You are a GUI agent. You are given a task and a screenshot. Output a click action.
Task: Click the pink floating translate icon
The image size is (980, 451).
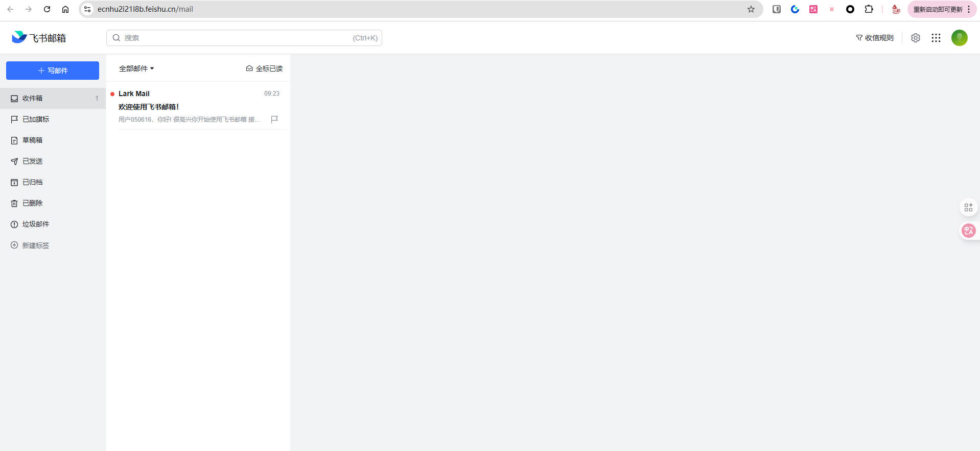click(968, 231)
